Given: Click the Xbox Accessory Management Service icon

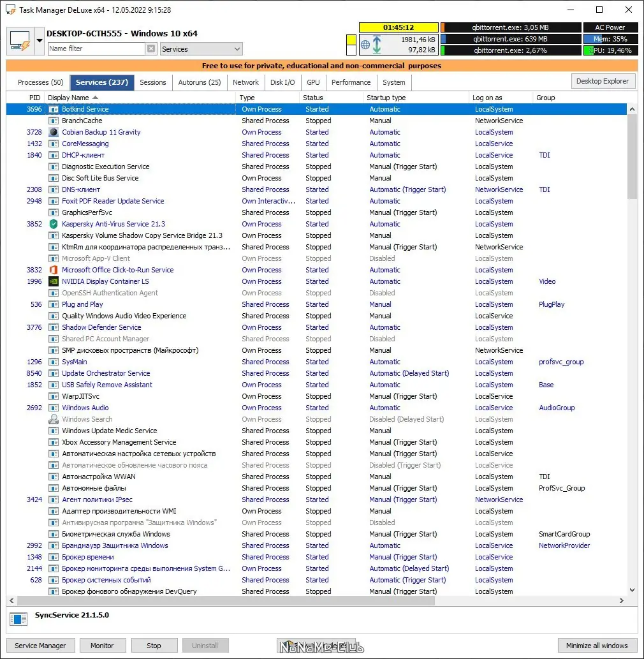Looking at the screenshot, I should 54,442.
